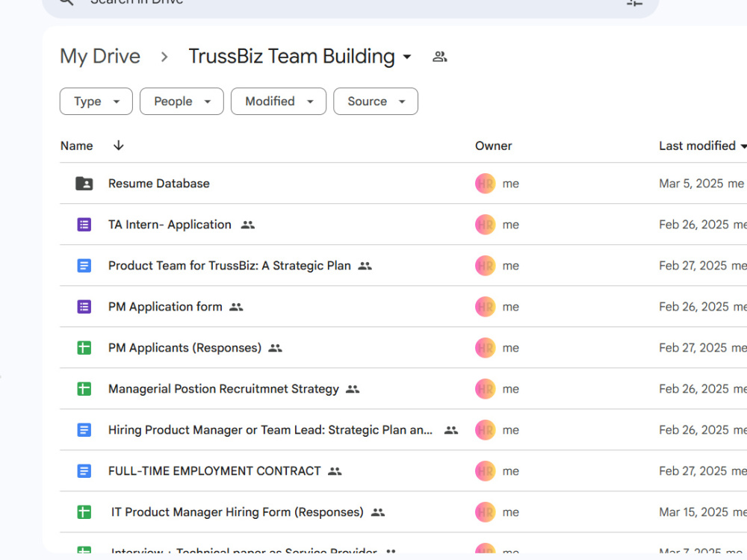This screenshot has width=747, height=560.
Task: Select TA Intern- Application file name
Action: point(170,224)
